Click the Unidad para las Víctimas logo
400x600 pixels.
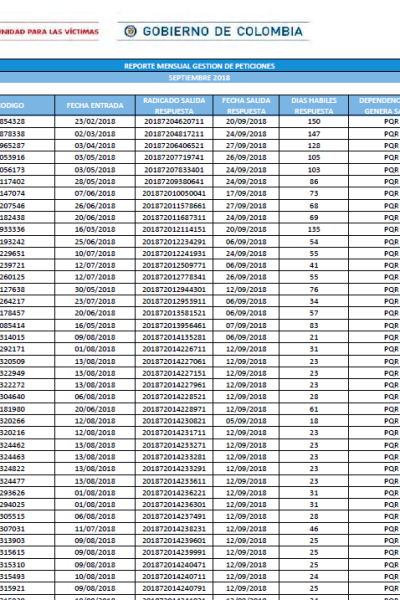tap(49, 31)
